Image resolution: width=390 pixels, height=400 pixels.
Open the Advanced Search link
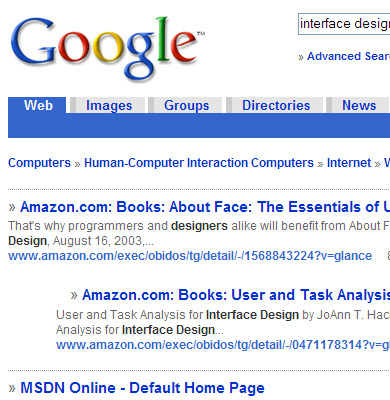tap(348, 56)
